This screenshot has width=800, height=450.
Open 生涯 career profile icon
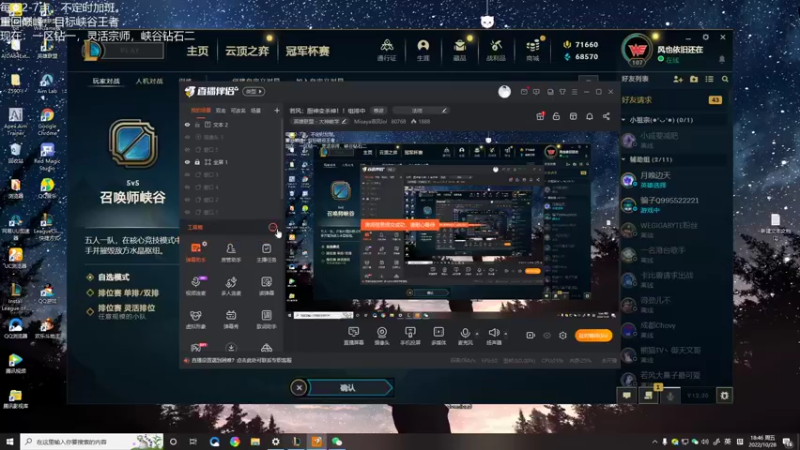click(423, 51)
